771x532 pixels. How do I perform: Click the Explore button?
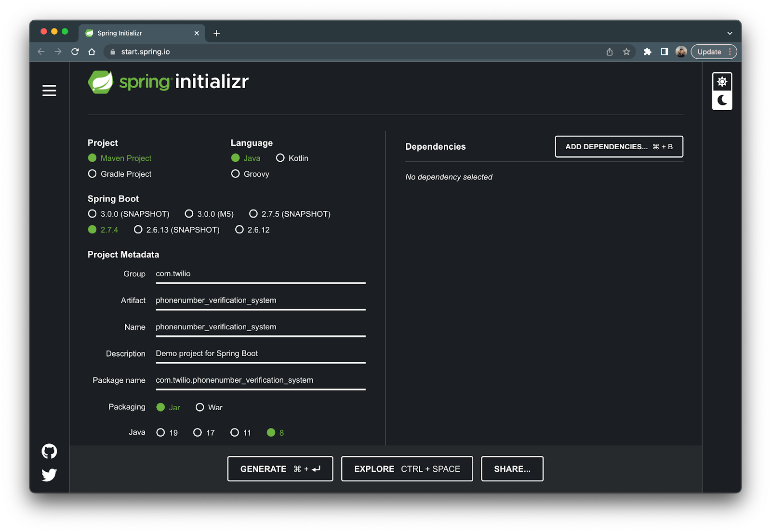click(407, 469)
